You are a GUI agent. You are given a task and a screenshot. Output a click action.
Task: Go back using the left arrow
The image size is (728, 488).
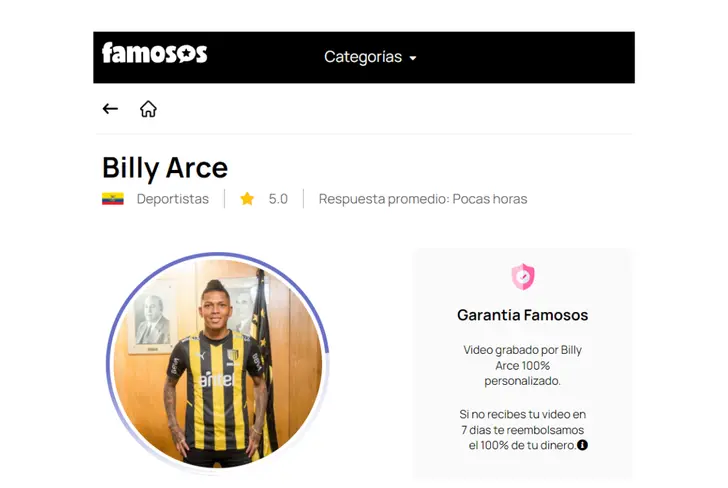(110, 109)
